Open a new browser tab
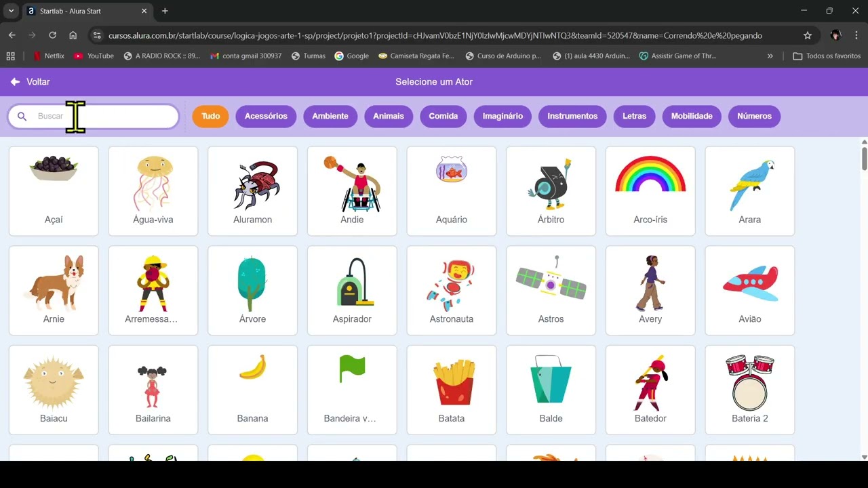The width and height of the screenshot is (868, 488). 165,11
